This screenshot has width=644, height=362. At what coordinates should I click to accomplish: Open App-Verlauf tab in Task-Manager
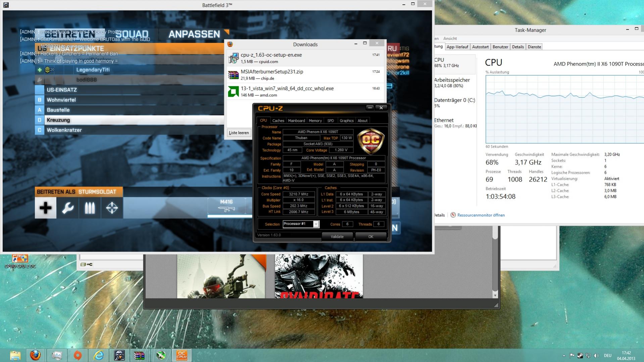(457, 47)
